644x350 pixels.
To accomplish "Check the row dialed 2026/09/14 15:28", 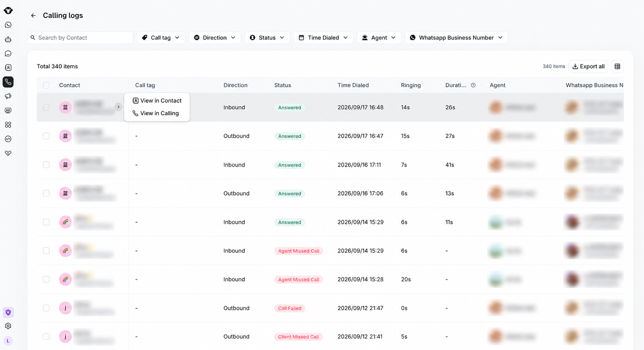I will (46, 279).
